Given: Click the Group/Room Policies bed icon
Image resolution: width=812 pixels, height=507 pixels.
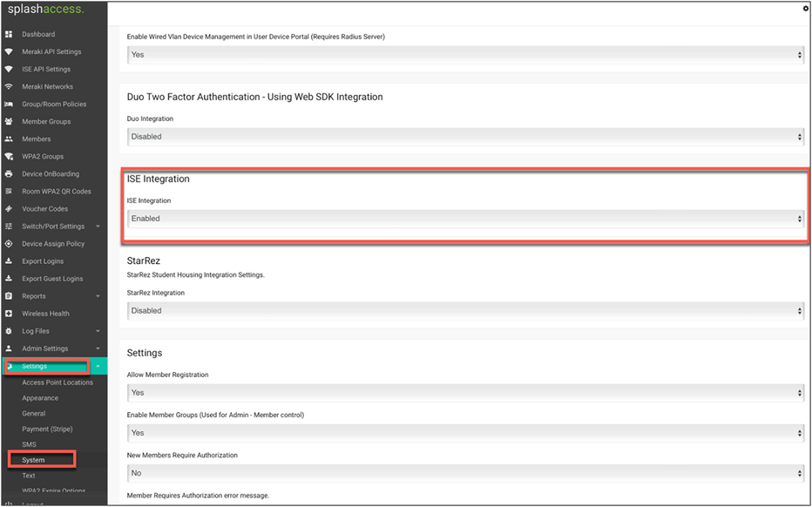Looking at the screenshot, I should [9, 104].
